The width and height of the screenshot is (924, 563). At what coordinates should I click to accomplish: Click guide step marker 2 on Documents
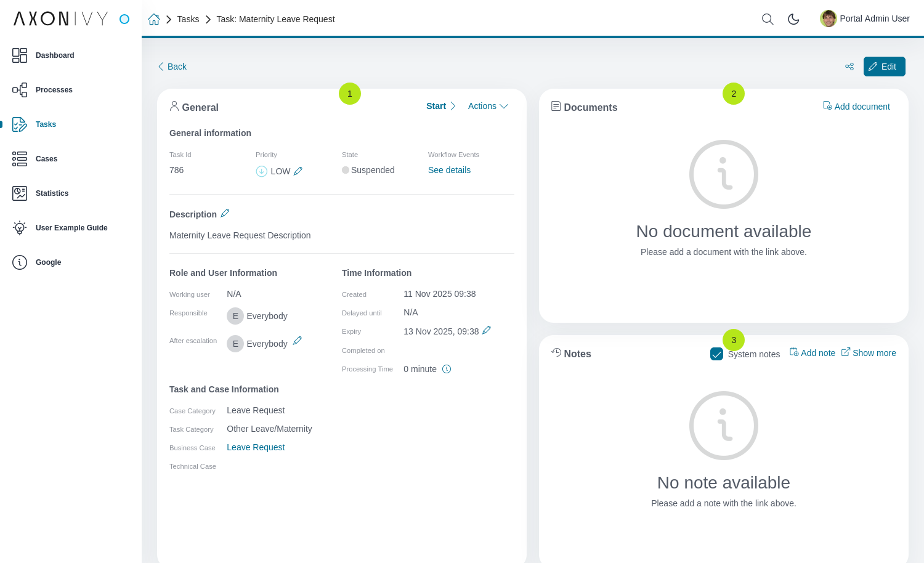734,94
